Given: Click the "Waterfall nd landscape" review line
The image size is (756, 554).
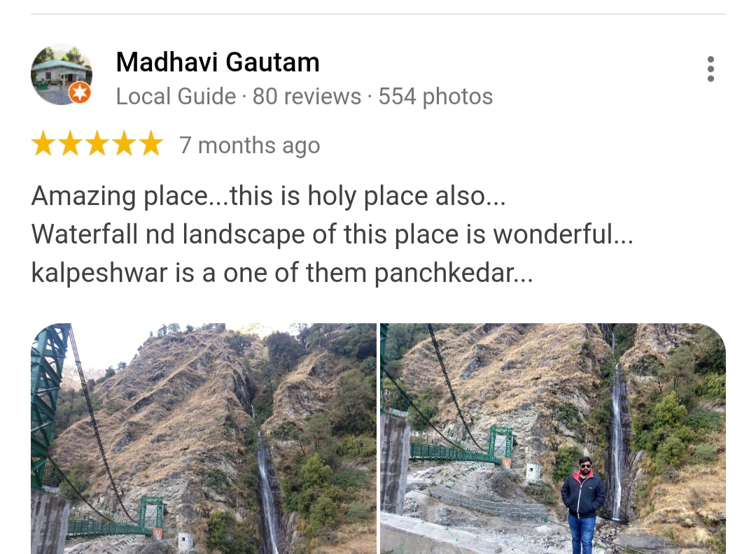Looking at the screenshot, I should [x=332, y=234].
